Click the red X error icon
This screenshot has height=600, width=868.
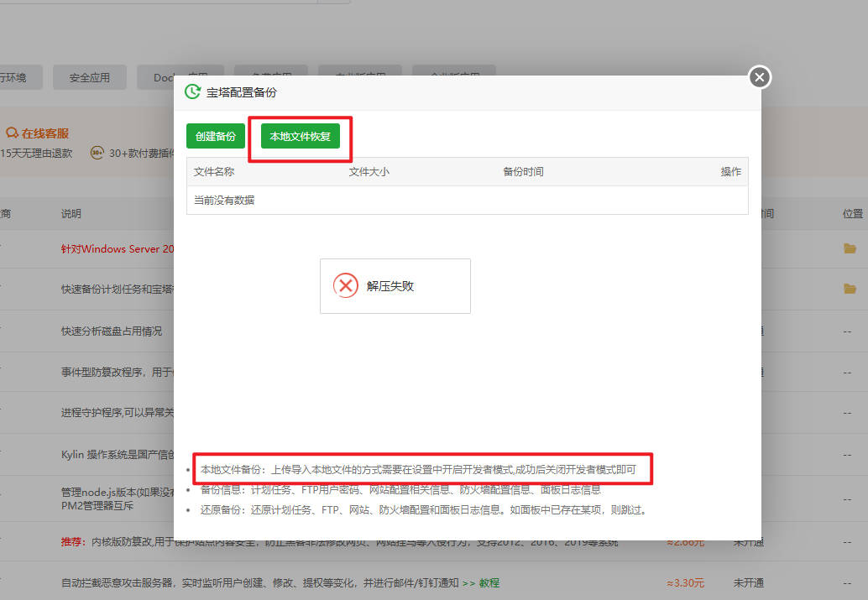345,285
